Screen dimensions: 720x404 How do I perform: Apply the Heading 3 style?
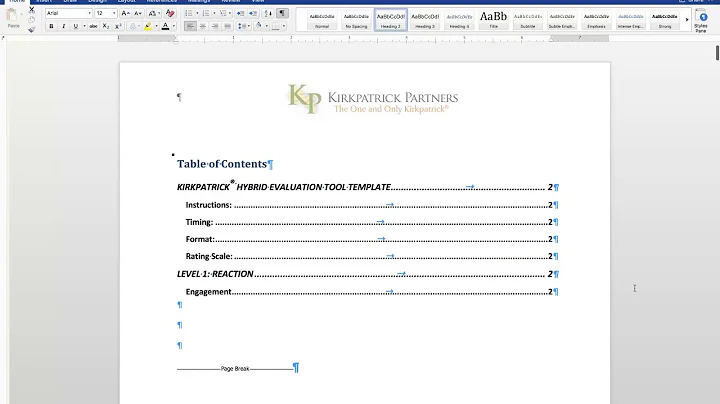pos(425,20)
